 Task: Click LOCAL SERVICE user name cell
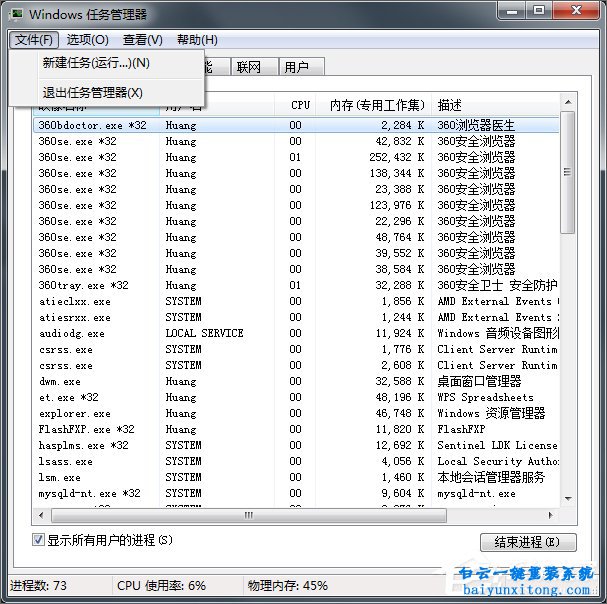[x=204, y=333]
